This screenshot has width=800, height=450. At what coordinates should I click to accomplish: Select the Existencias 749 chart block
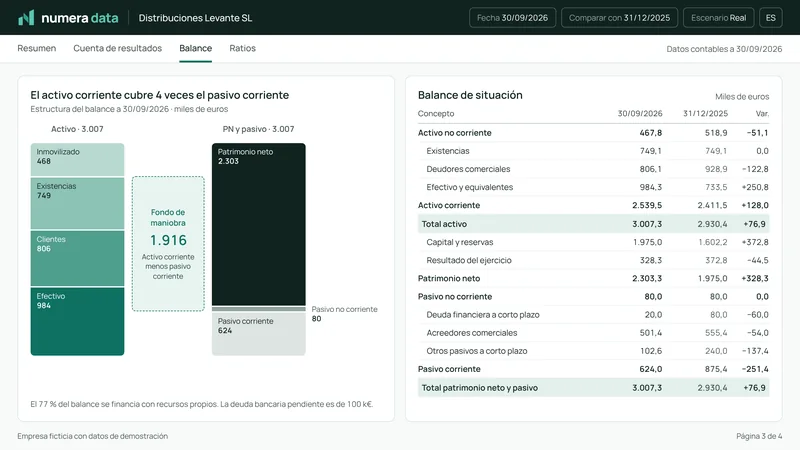[78, 203]
